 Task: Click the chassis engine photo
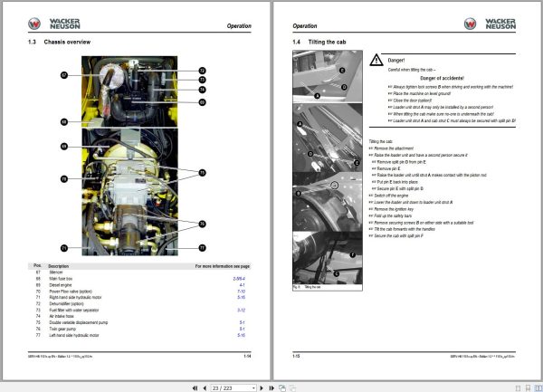pyautogui.click(x=129, y=156)
